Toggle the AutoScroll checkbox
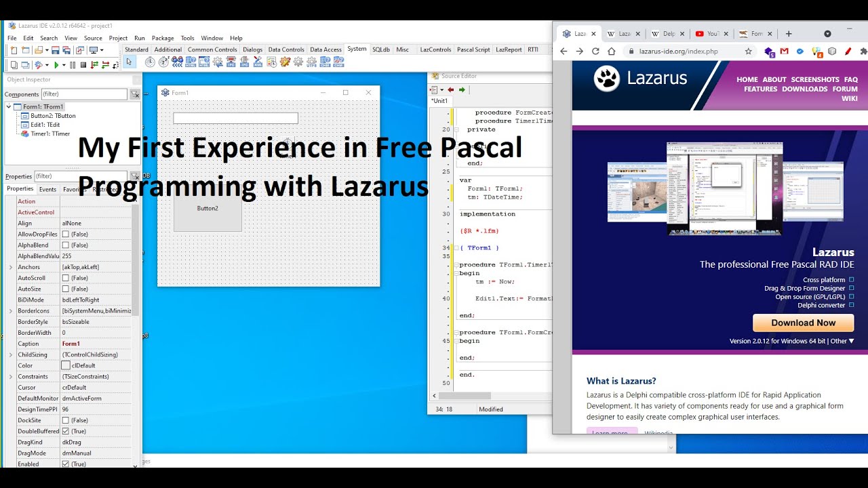868x488 pixels. (66, 278)
